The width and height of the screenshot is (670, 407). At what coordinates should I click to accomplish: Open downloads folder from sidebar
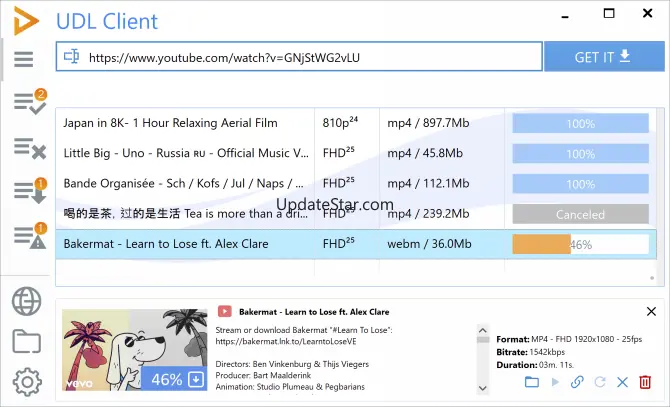(27, 341)
